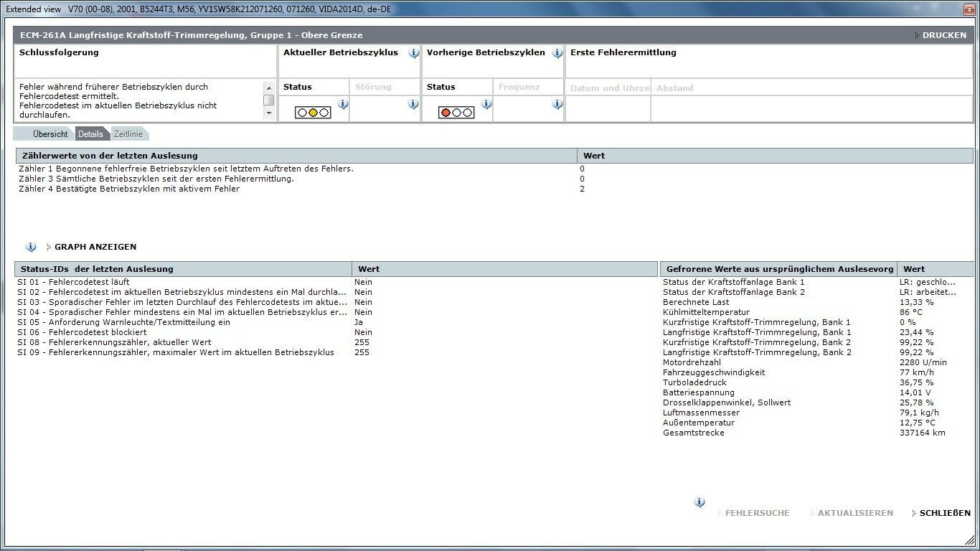The width and height of the screenshot is (980, 551).
Task: Click info icon next to previous cycles Status
Action: pyautogui.click(x=486, y=105)
